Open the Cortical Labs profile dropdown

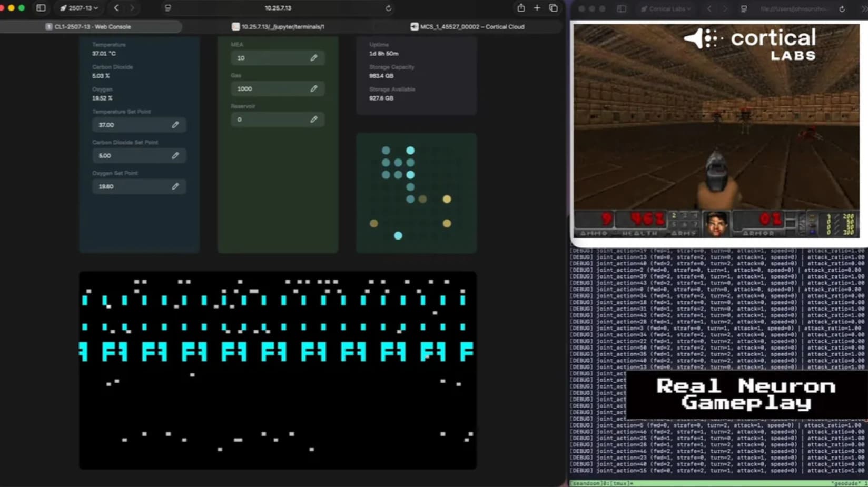point(666,9)
